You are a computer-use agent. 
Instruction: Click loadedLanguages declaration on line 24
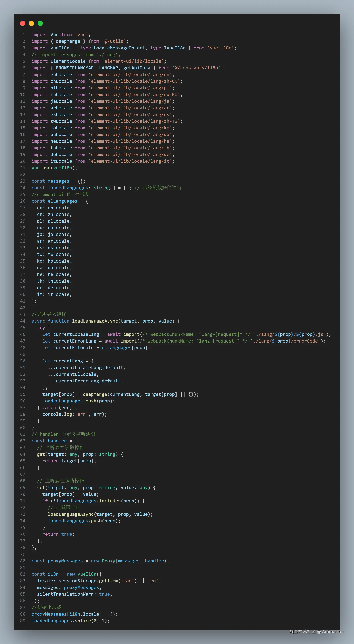tap(68, 188)
